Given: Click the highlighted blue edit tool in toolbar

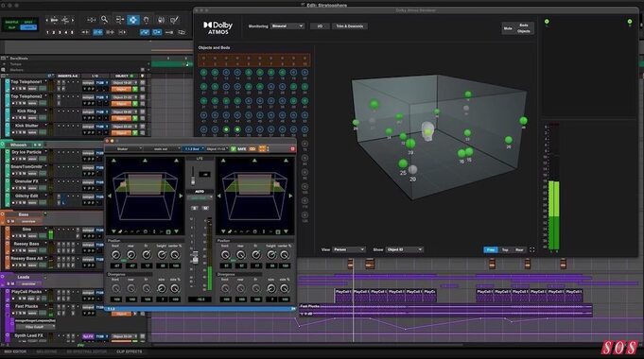Looking at the screenshot, I should 133,20.
